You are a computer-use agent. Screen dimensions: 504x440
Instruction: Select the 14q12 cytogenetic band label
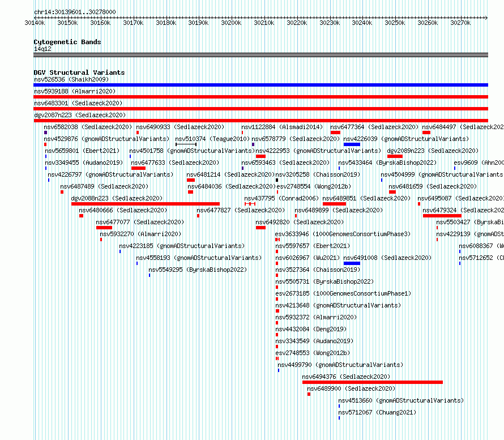[42, 49]
